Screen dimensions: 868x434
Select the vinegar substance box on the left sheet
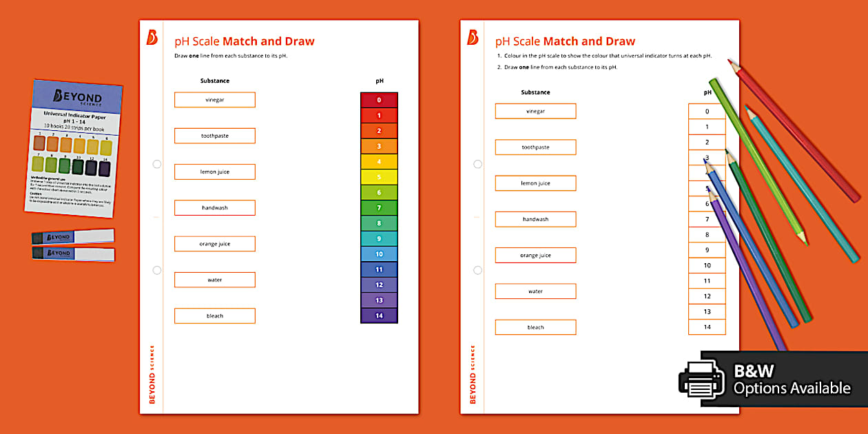tap(214, 99)
